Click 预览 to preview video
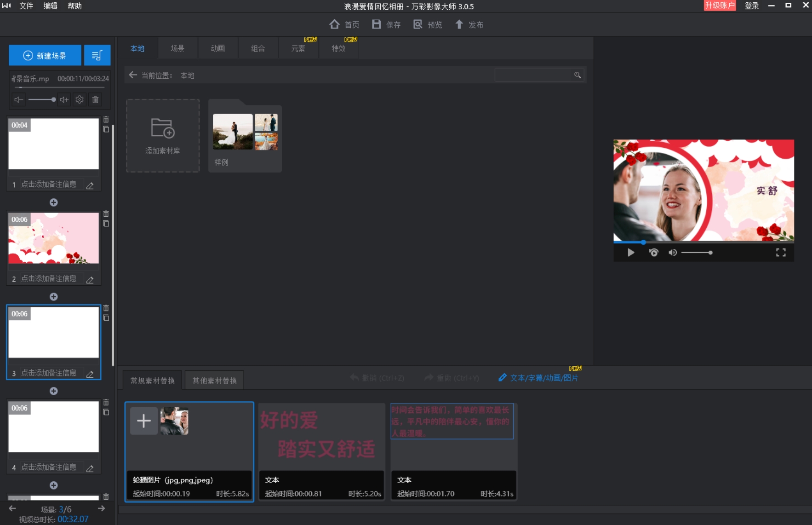 428,24
